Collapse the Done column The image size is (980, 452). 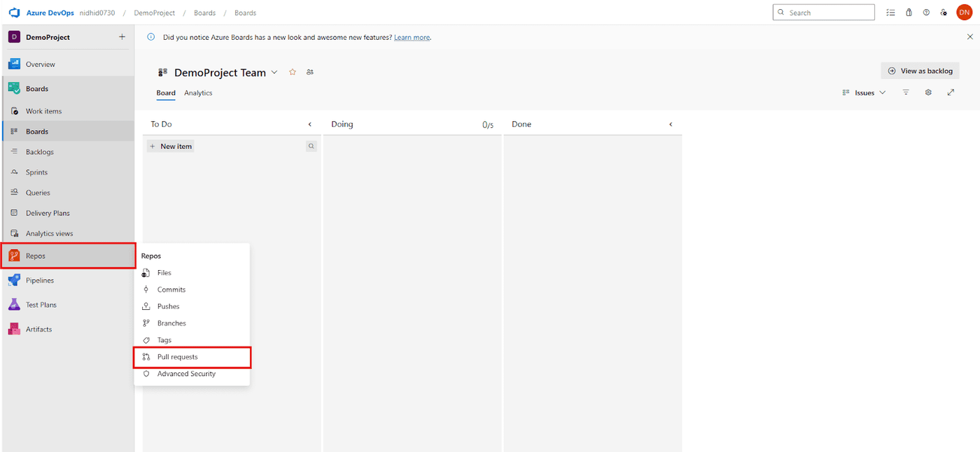[671, 125]
